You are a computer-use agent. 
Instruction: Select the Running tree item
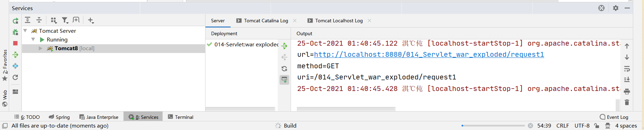coord(57,39)
